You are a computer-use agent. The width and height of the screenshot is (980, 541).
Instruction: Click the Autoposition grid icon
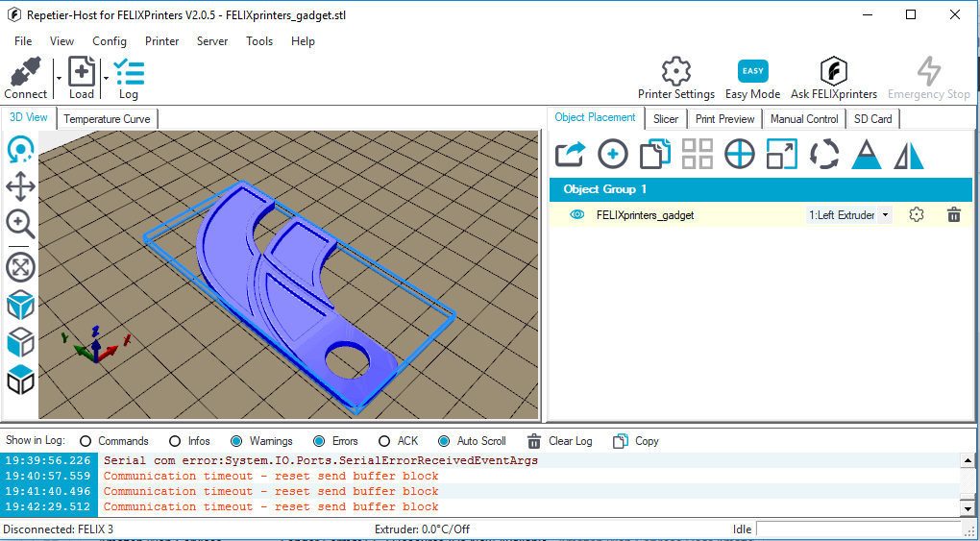(x=698, y=154)
